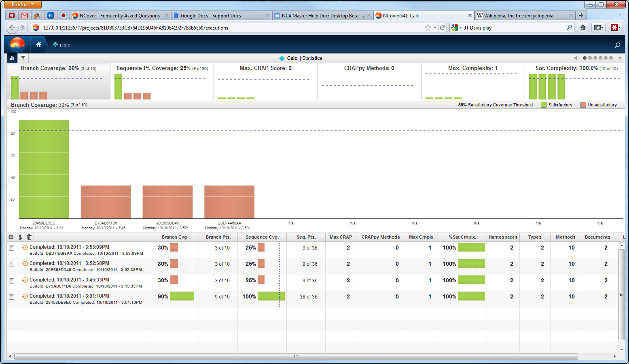Click the search magnifier in browser search box

pyautogui.click(x=570, y=28)
